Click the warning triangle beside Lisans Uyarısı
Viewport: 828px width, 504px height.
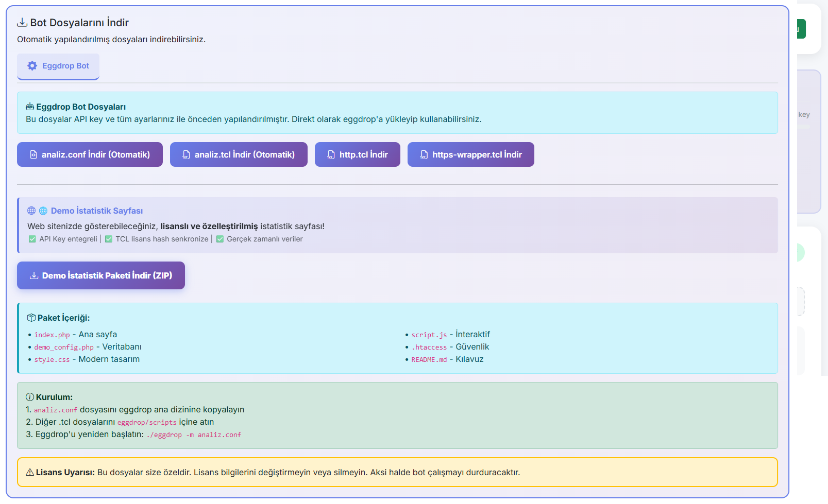(30, 472)
